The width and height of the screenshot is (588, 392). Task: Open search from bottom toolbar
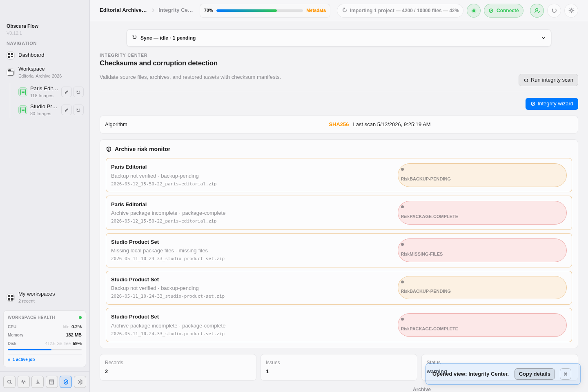9,382
